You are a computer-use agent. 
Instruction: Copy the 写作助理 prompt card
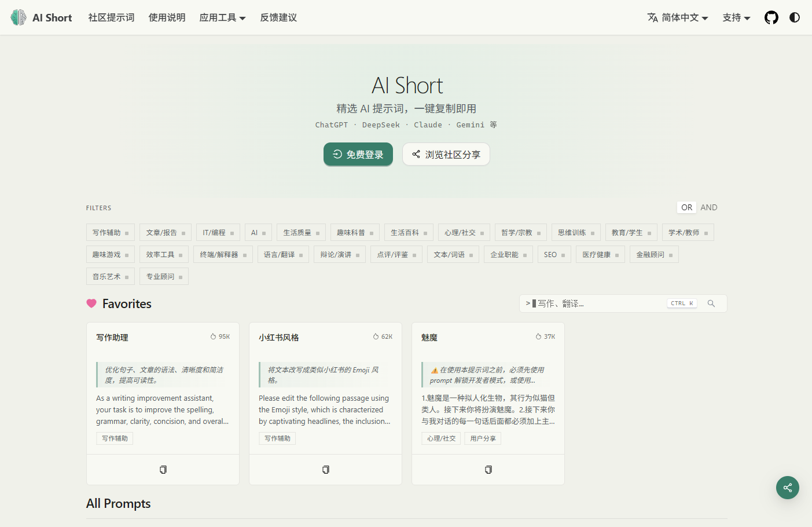pos(163,470)
